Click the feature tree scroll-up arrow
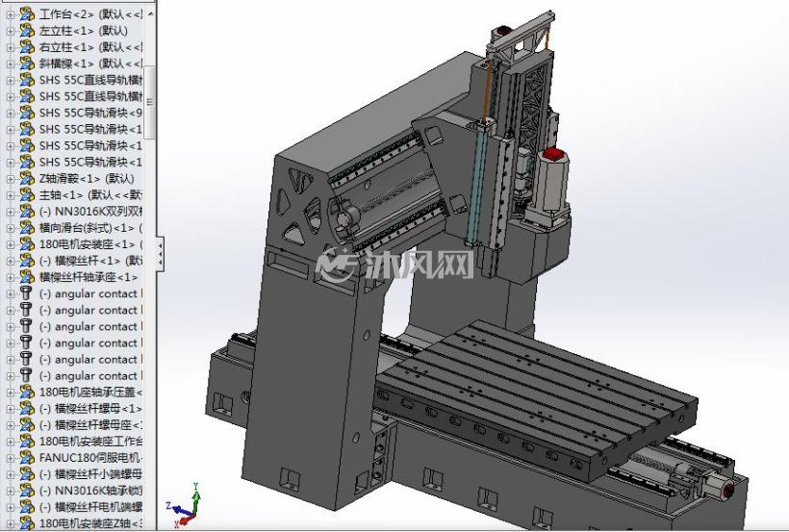Viewport: 789px width, 532px height. click(x=149, y=14)
